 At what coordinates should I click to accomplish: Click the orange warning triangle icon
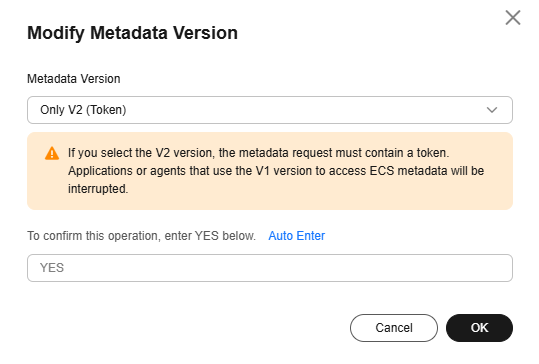pos(52,153)
